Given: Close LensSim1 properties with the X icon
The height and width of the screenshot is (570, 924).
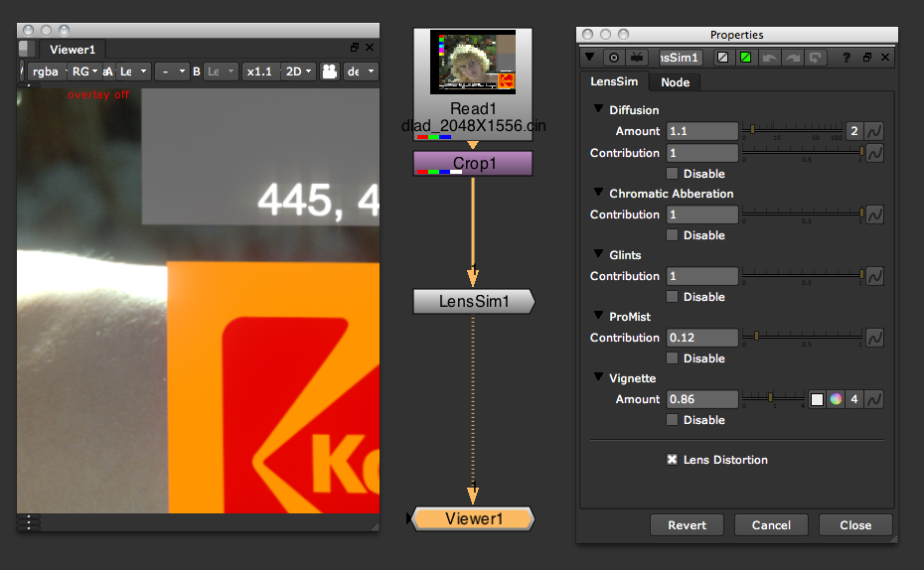Looking at the screenshot, I should tap(885, 58).
